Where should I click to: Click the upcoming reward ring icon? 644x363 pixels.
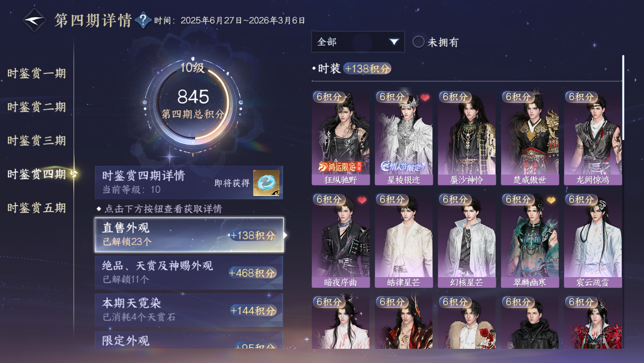pyautogui.click(x=266, y=183)
